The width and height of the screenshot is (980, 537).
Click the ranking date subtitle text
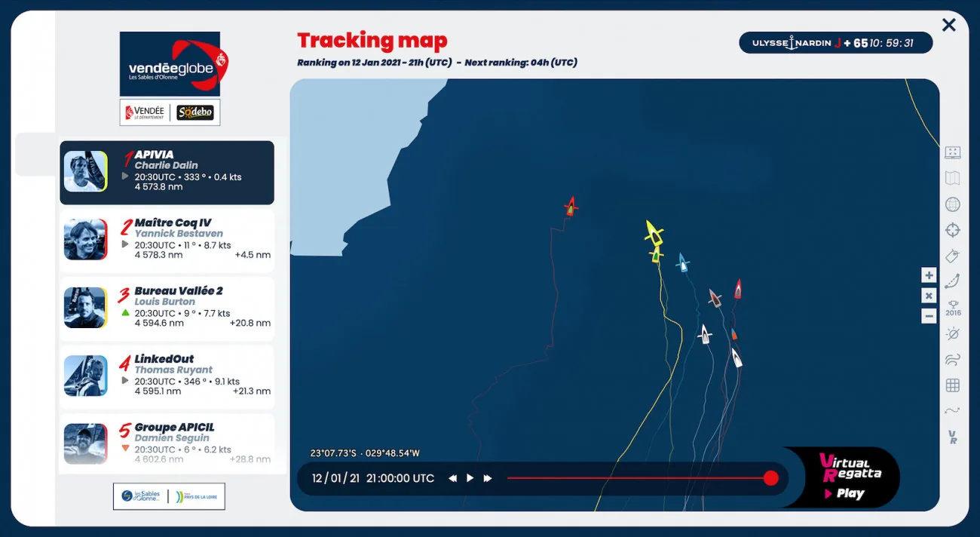click(x=437, y=63)
